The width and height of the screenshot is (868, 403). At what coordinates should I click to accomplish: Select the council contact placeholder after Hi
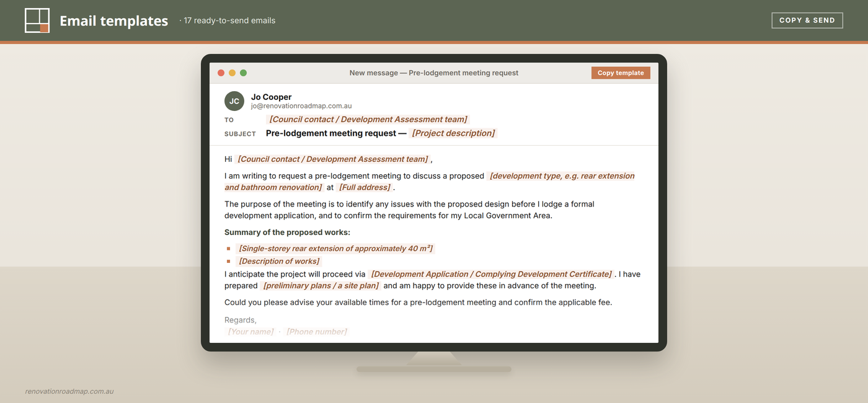[332, 159]
